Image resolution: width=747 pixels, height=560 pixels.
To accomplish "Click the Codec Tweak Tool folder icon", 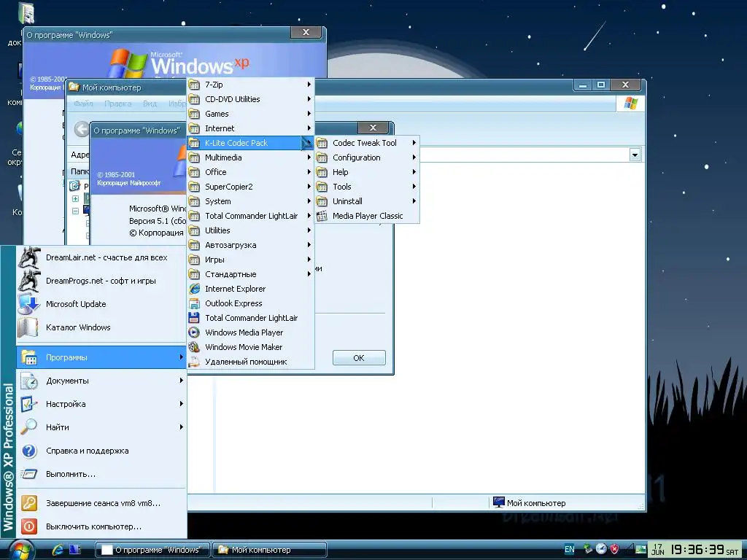I will click(x=322, y=143).
